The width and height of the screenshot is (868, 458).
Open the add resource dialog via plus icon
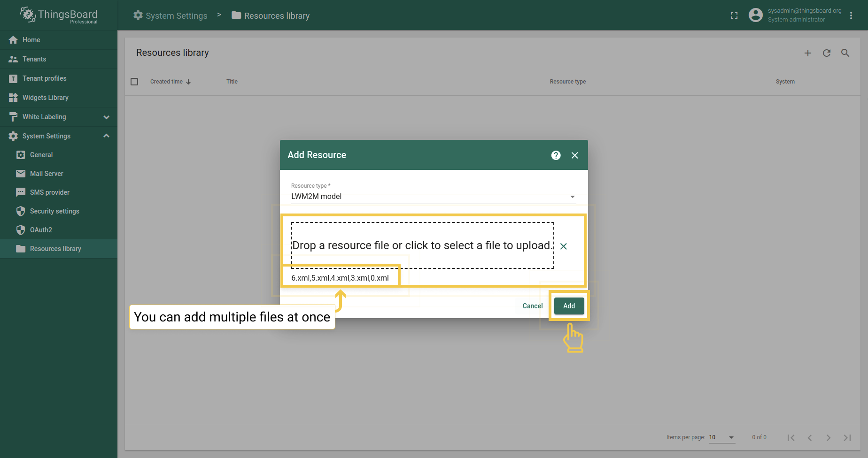808,53
